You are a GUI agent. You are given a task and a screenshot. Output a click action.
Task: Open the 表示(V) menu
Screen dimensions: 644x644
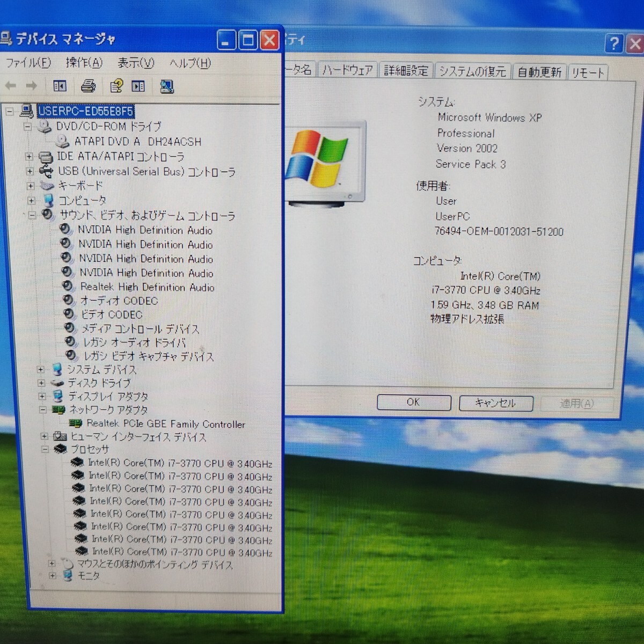pyautogui.click(x=136, y=63)
